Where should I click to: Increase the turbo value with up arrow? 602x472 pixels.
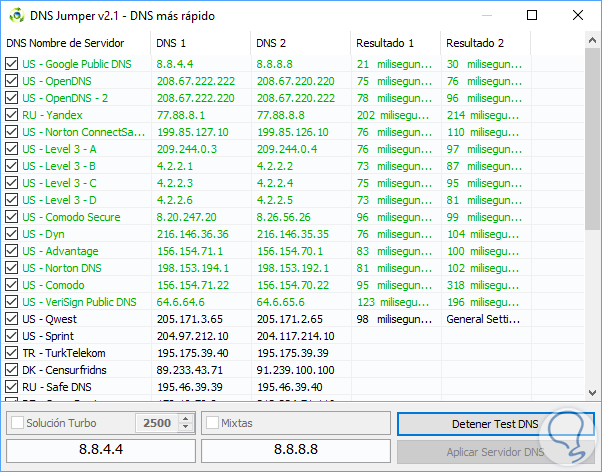185,419
